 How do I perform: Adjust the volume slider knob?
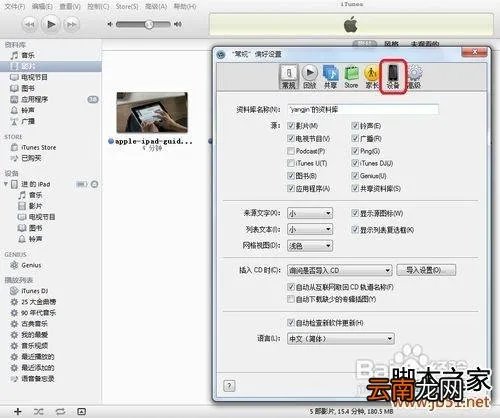point(149,24)
